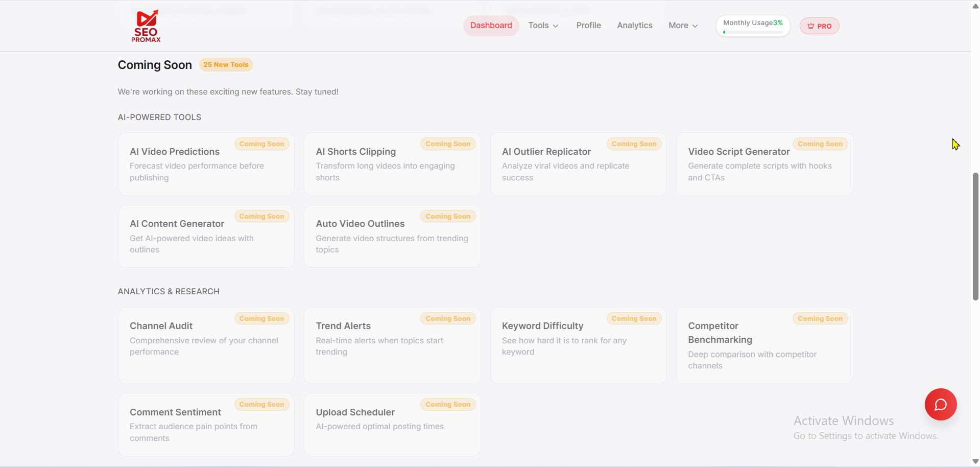Select the Channel Audit card

click(206, 345)
